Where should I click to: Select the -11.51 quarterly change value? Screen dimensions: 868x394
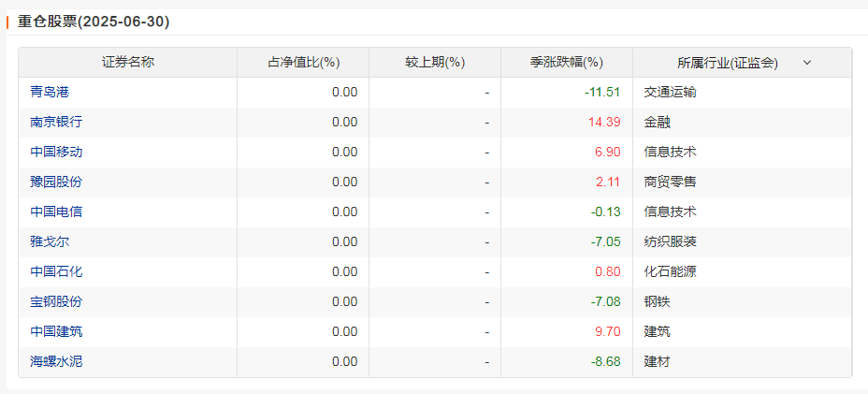602,92
